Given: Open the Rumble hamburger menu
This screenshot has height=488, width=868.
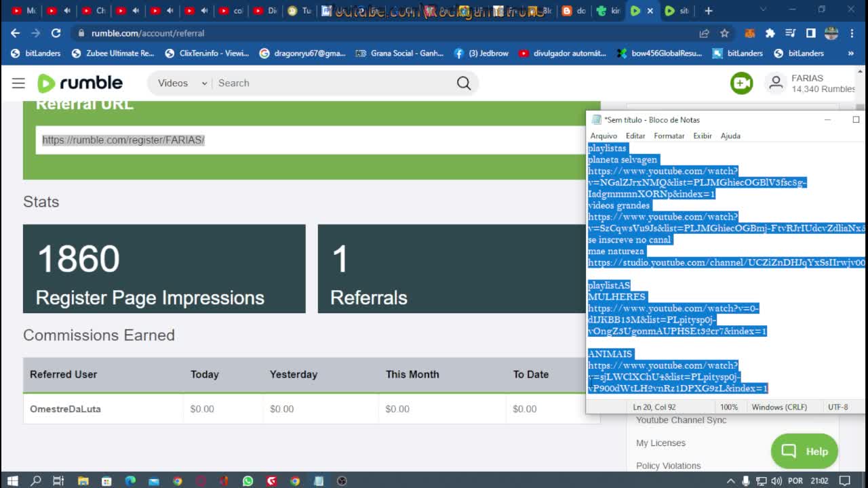Looking at the screenshot, I should (x=18, y=83).
